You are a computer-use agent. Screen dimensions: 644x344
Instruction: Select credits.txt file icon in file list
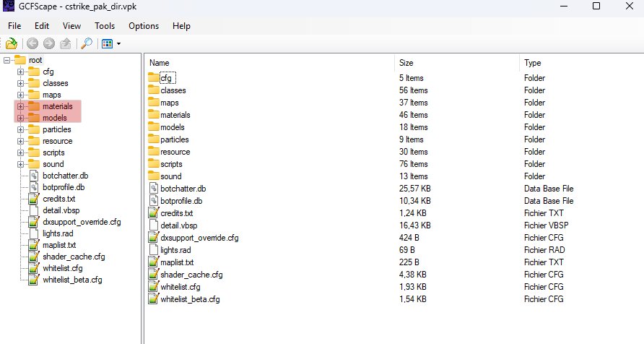point(153,213)
